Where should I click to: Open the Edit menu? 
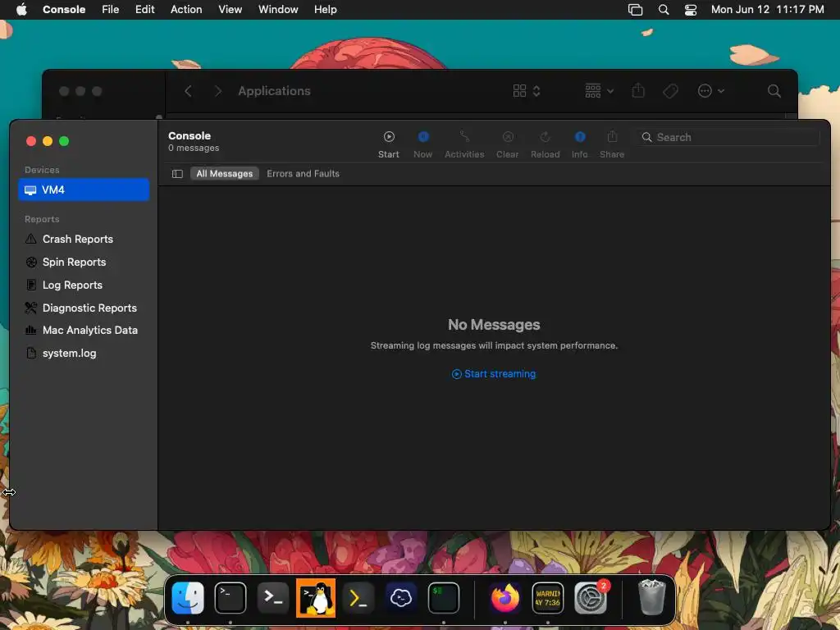[x=144, y=10]
